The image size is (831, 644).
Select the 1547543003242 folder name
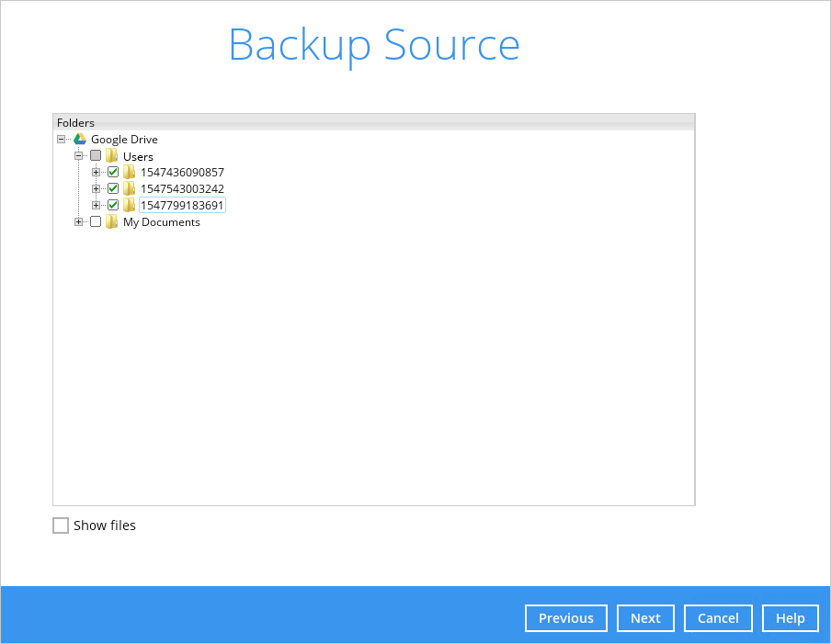click(182, 188)
